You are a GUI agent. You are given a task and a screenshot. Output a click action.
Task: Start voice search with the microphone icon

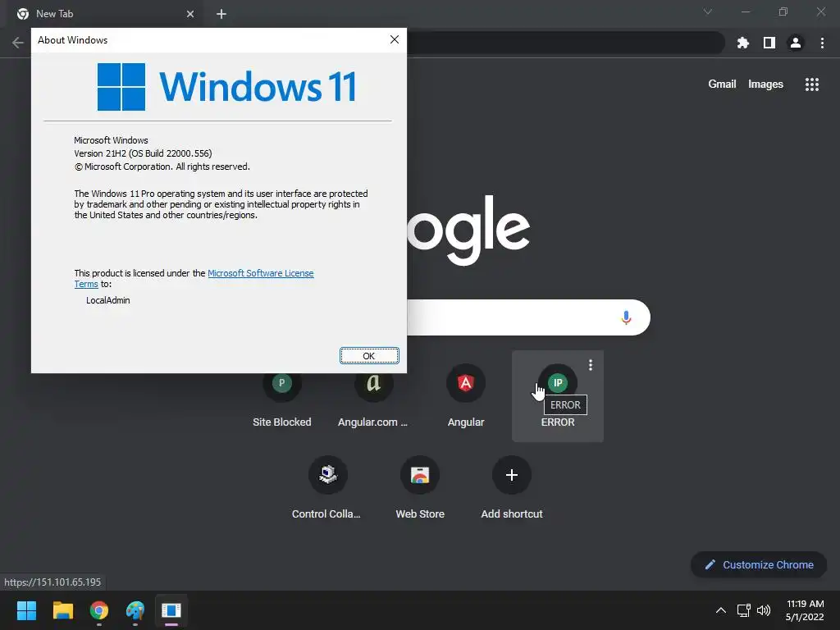[626, 317]
